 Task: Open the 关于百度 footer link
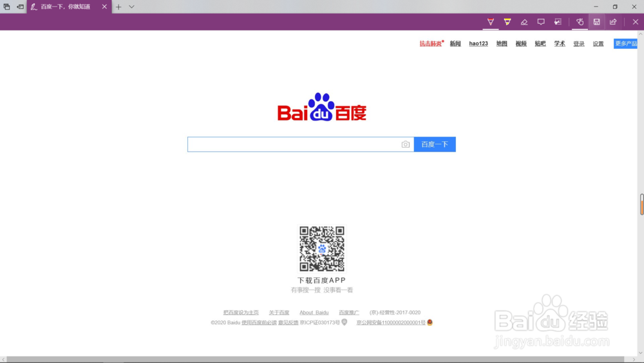click(x=279, y=313)
